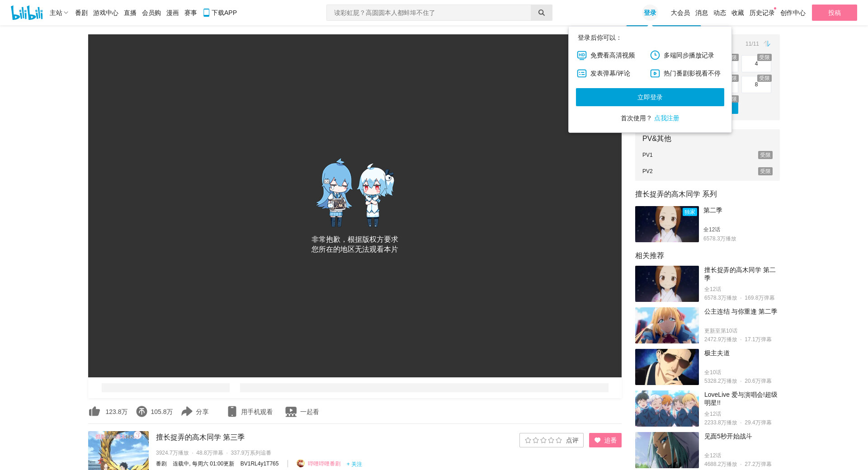Click the heart icon on 追番
868x470 pixels.
tap(598, 440)
